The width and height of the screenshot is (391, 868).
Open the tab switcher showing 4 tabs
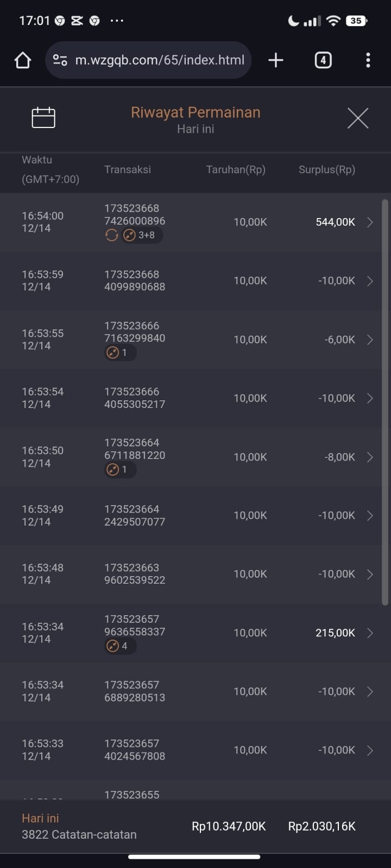(x=323, y=60)
